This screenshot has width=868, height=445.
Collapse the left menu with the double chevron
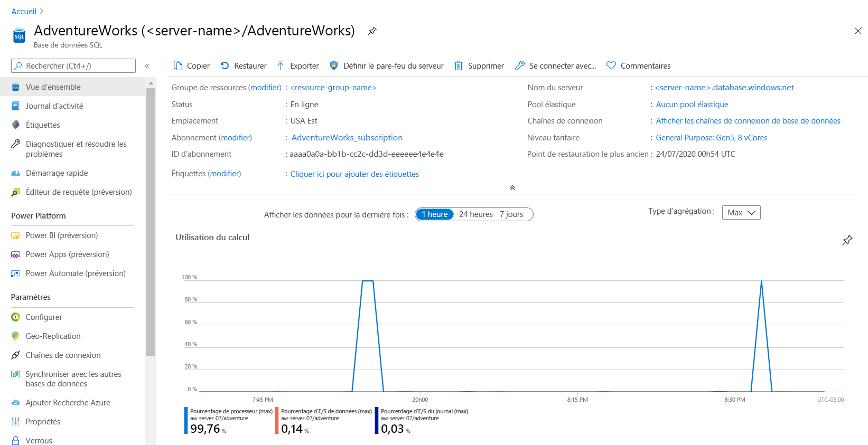[x=147, y=66]
